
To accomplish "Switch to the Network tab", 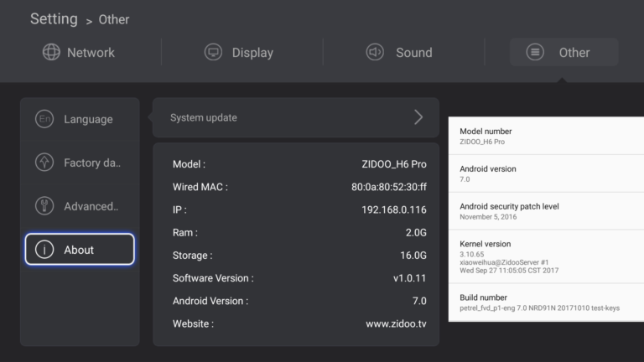I will point(79,52).
